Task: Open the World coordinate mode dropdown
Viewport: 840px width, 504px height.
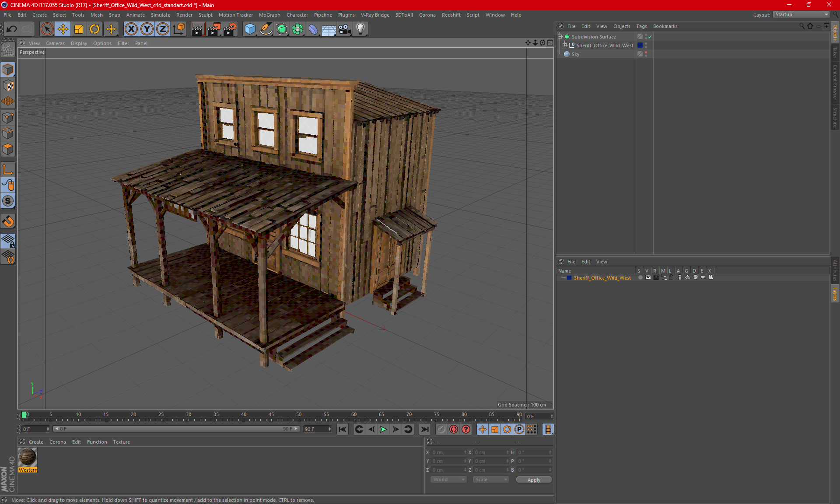Action: 448,479
